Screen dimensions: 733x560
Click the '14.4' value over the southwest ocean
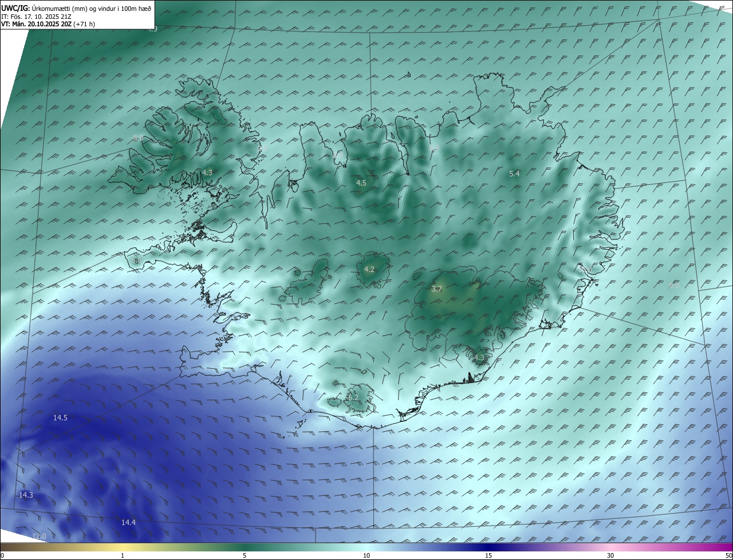(128, 522)
